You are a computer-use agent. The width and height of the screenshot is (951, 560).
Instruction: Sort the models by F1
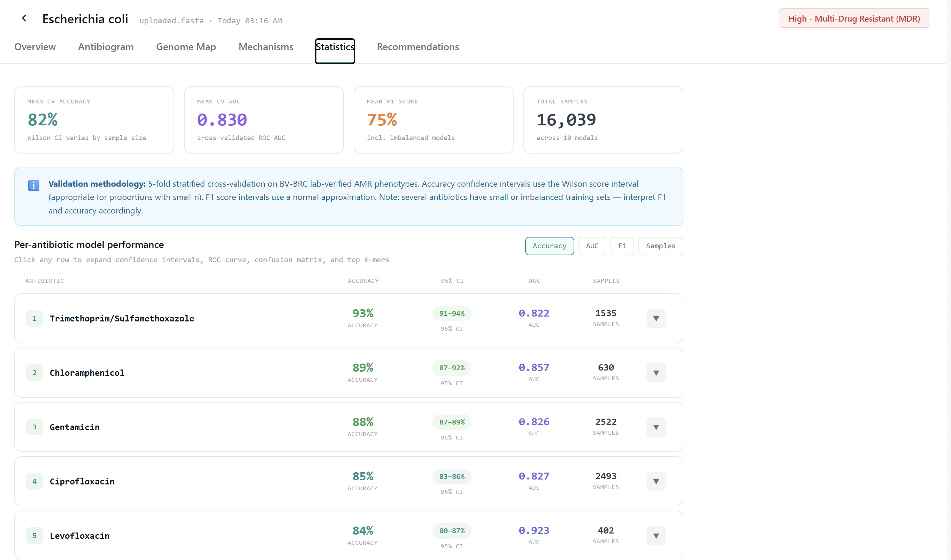point(622,246)
